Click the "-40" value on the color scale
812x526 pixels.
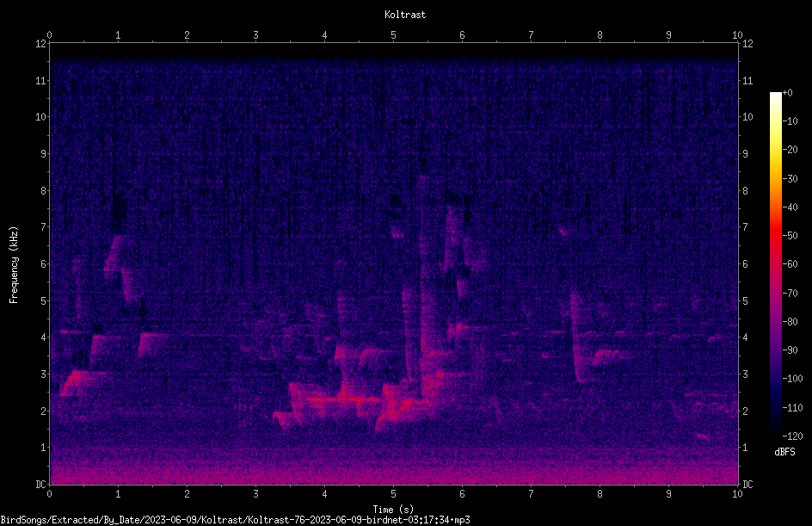point(790,207)
